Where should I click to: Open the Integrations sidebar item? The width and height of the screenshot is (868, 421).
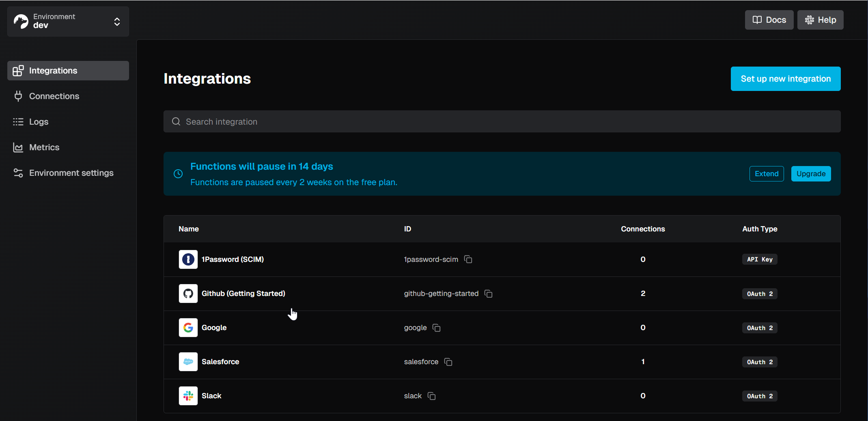coord(68,71)
